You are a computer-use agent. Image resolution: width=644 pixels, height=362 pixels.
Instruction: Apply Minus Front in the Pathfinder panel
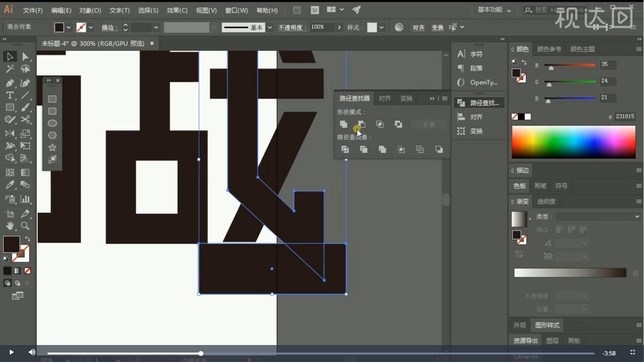point(361,124)
